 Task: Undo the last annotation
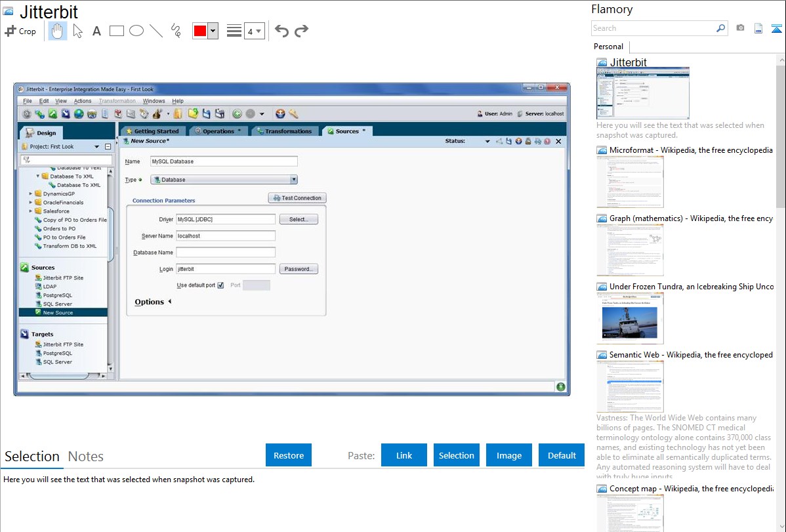[281, 31]
